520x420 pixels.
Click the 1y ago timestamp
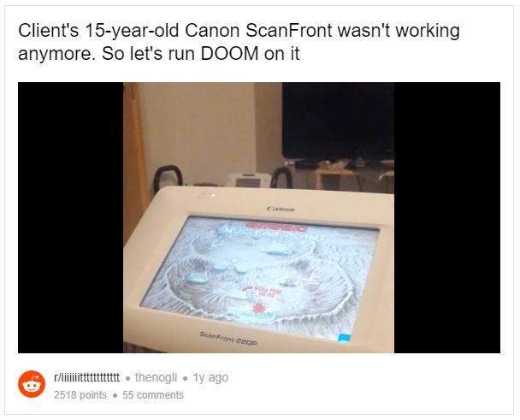[x=210, y=377]
